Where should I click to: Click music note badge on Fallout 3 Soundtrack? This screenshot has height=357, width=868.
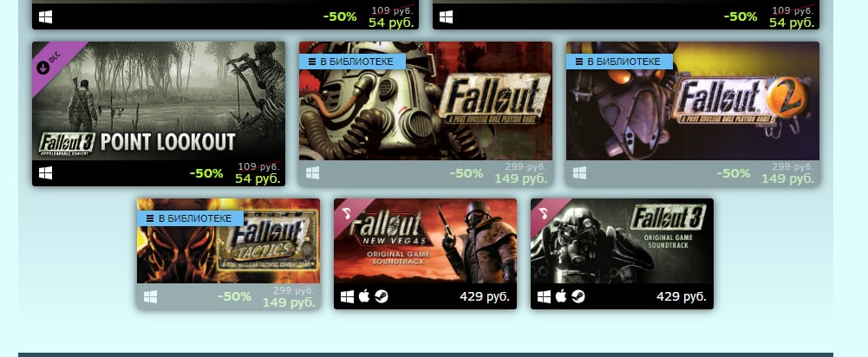click(x=545, y=212)
